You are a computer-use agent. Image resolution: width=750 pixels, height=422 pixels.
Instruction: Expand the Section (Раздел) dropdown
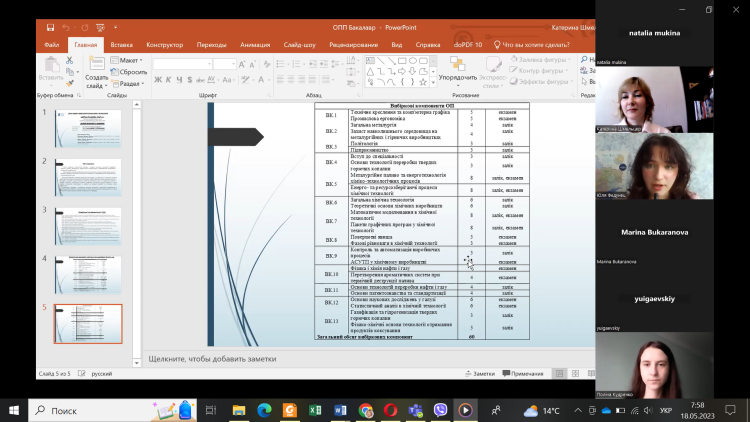[x=130, y=84]
